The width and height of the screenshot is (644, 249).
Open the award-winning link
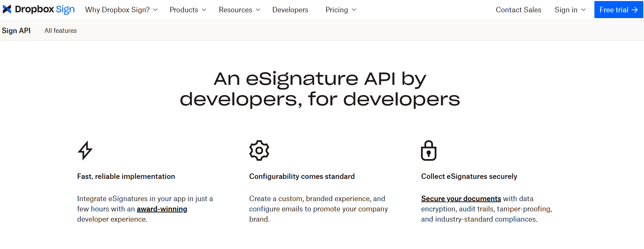tap(162, 209)
